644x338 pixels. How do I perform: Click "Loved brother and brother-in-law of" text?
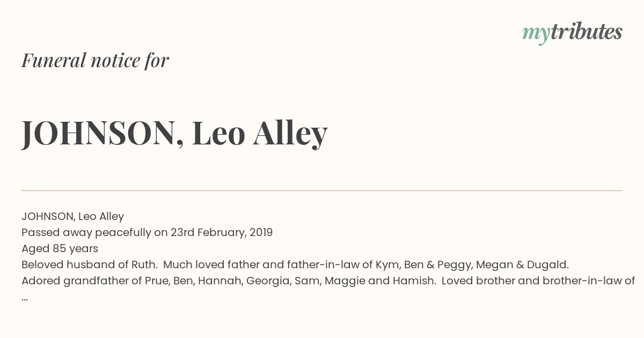pos(538,281)
